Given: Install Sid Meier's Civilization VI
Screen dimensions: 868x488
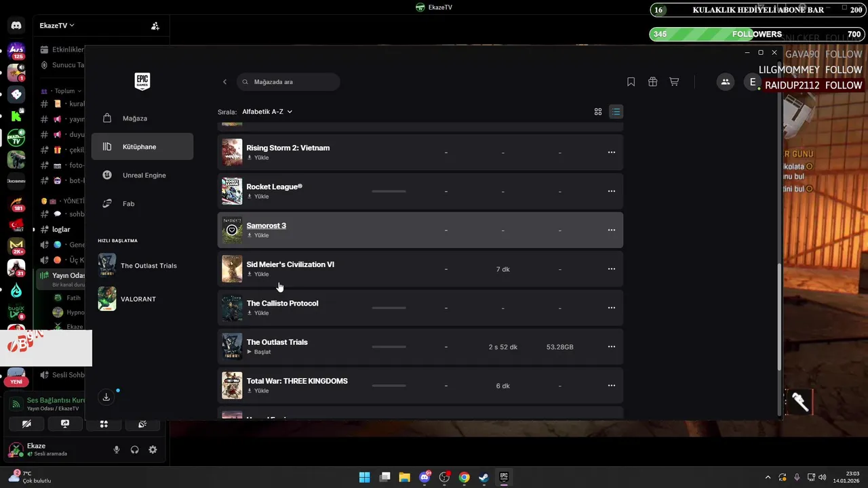Looking at the screenshot, I should coord(258,274).
